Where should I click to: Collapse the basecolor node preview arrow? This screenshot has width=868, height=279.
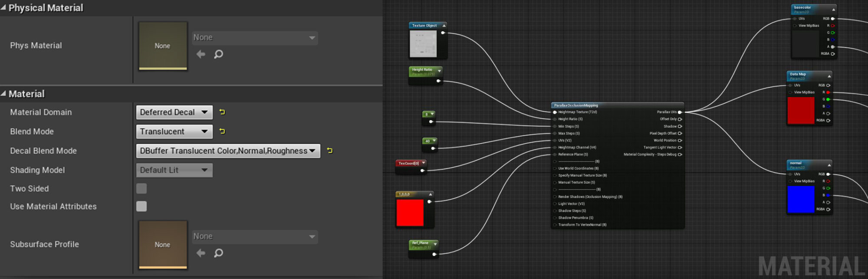click(x=833, y=9)
